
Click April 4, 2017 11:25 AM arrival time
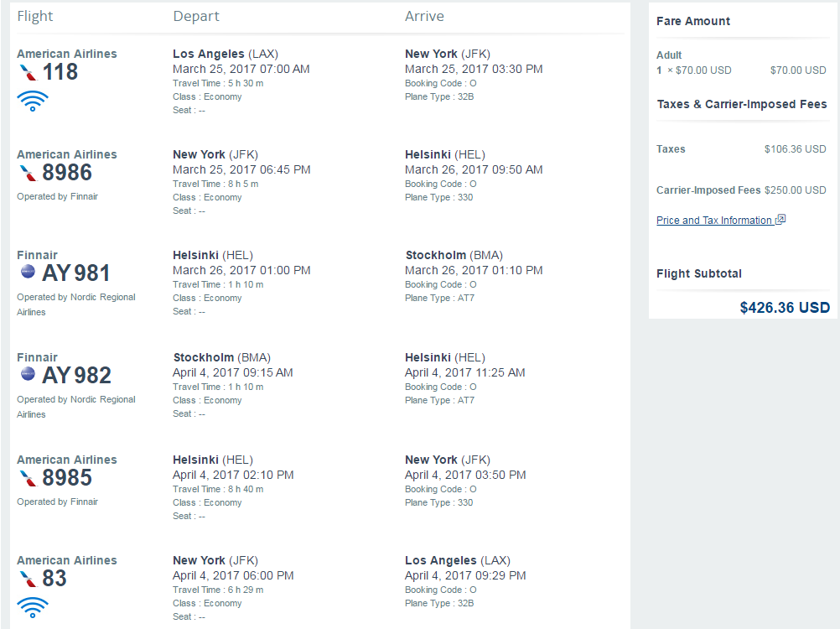[465, 373]
